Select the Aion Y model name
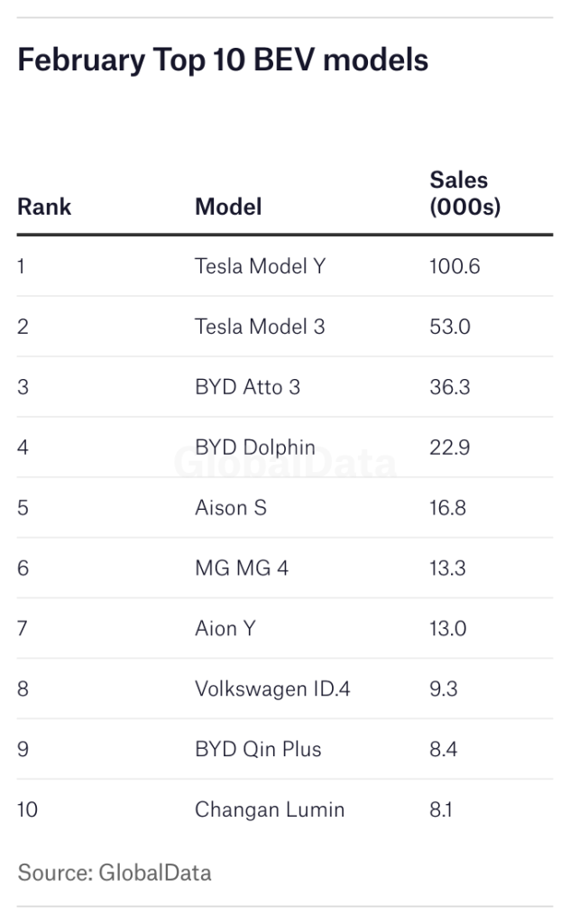 point(225,629)
